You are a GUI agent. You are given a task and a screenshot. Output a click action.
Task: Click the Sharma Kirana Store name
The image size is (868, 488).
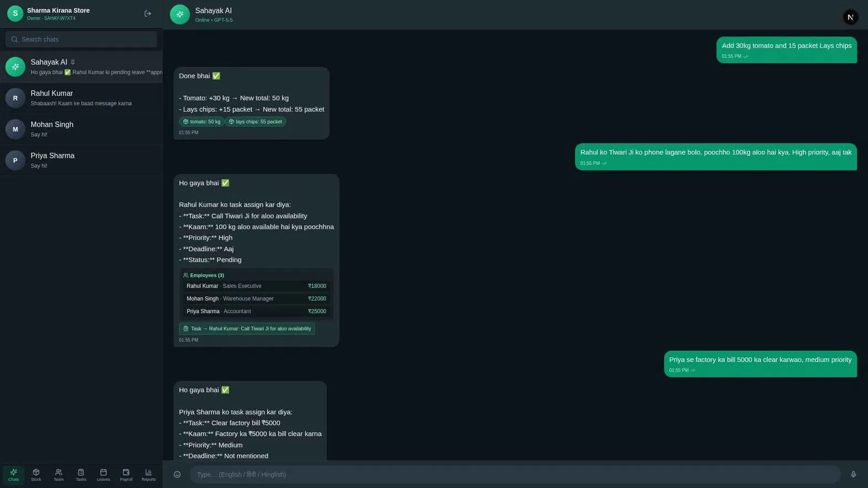pos(58,11)
